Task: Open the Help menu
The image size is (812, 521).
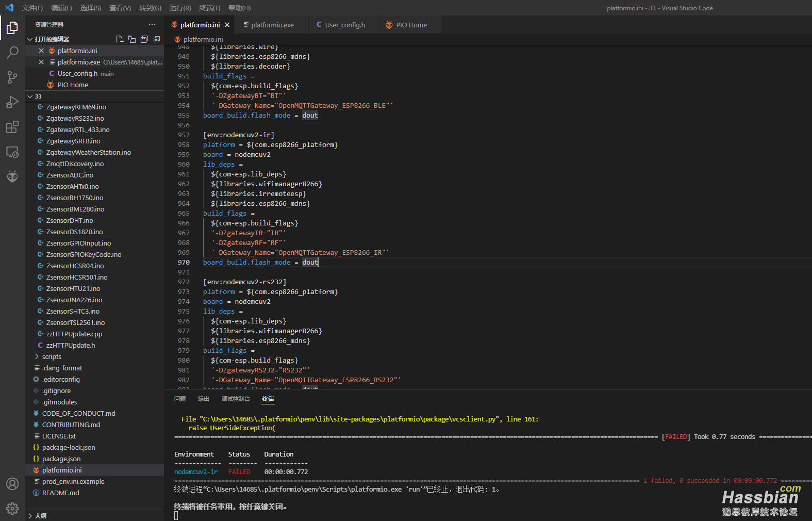Action: [x=239, y=8]
